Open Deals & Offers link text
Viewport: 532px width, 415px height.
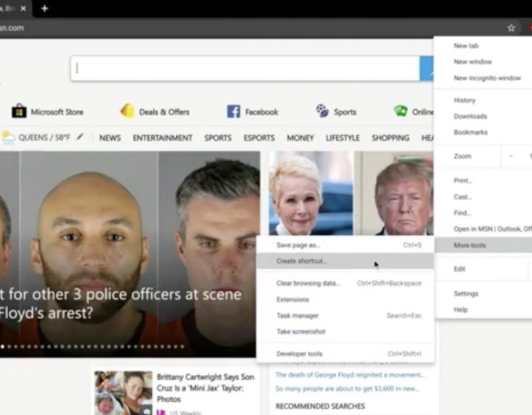(x=164, y=112)
